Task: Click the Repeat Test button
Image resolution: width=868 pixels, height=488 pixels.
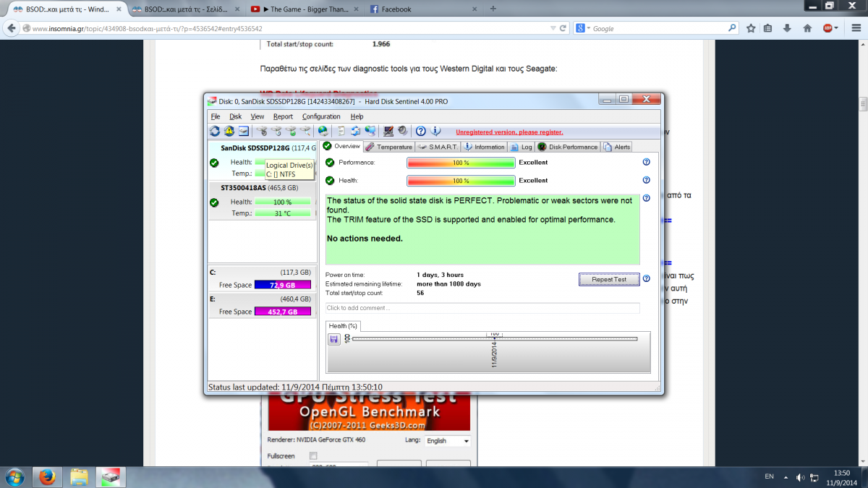Action: (x=609, y=279)
